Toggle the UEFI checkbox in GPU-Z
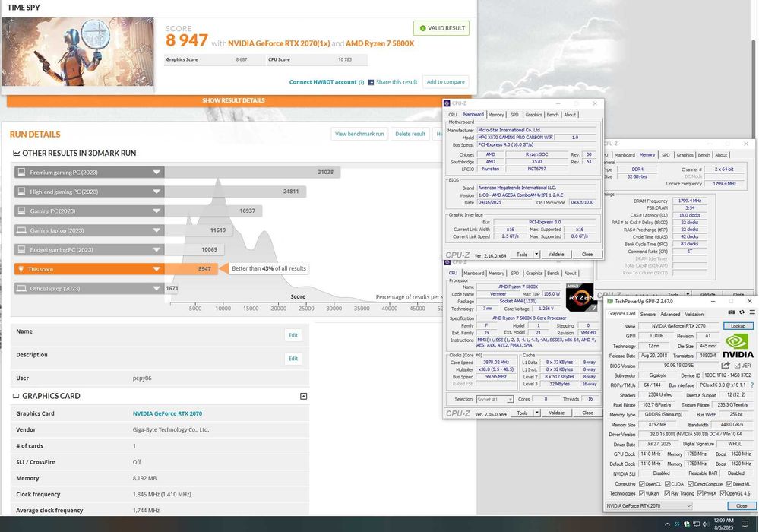759x532 pixels. [737, 366]
